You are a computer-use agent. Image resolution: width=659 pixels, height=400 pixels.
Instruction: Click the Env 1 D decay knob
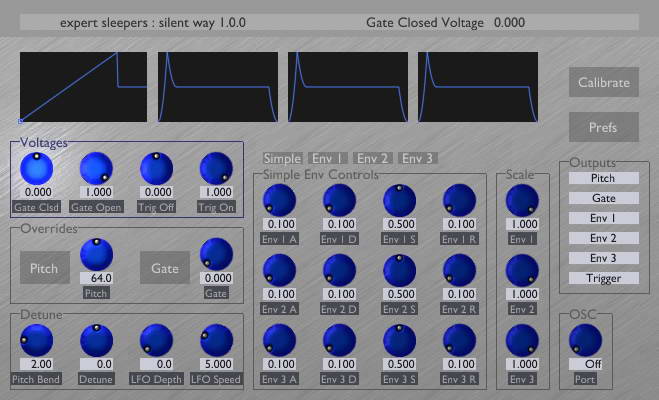tap(340, 200)
